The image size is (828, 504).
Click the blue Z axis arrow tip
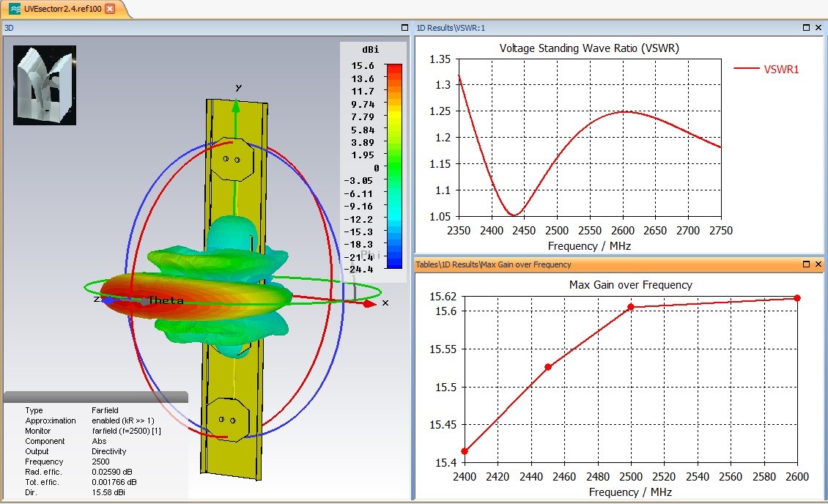point(107,300)
